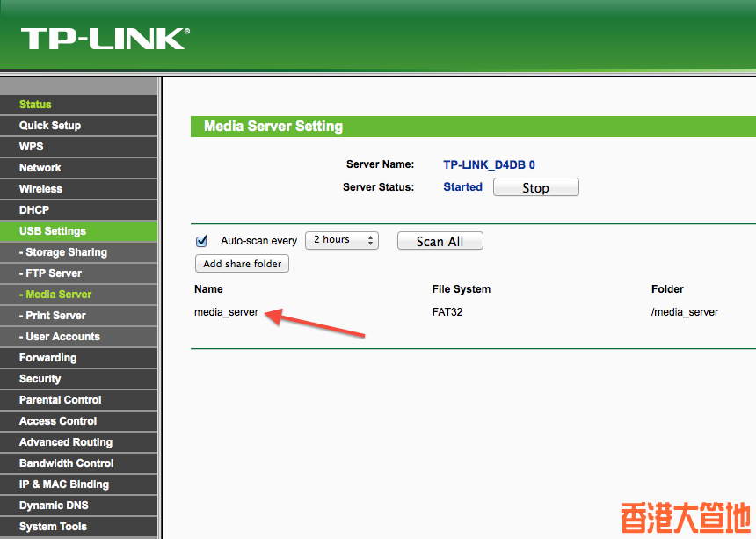Open Bandwidth Control
The image size is (756, 539).
pyautogui.click(x=78, y=463)
